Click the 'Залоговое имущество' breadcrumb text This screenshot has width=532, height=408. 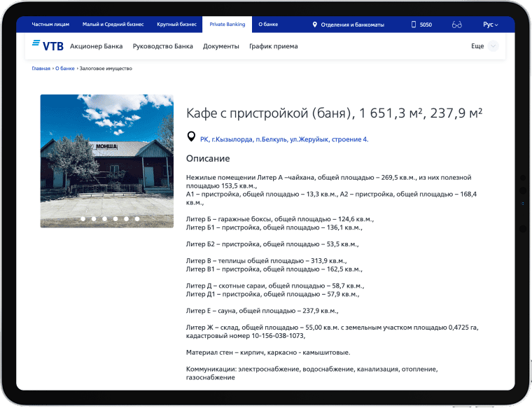click(x=106, y=68)
